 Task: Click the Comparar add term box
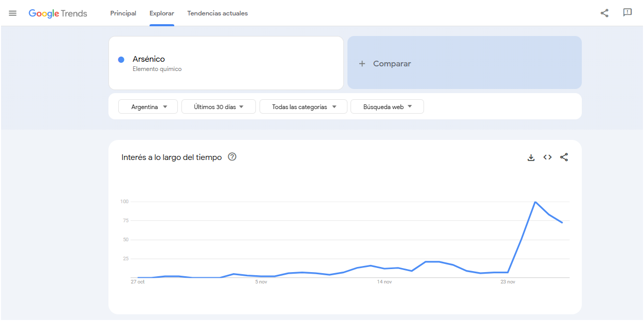(464, 63)
